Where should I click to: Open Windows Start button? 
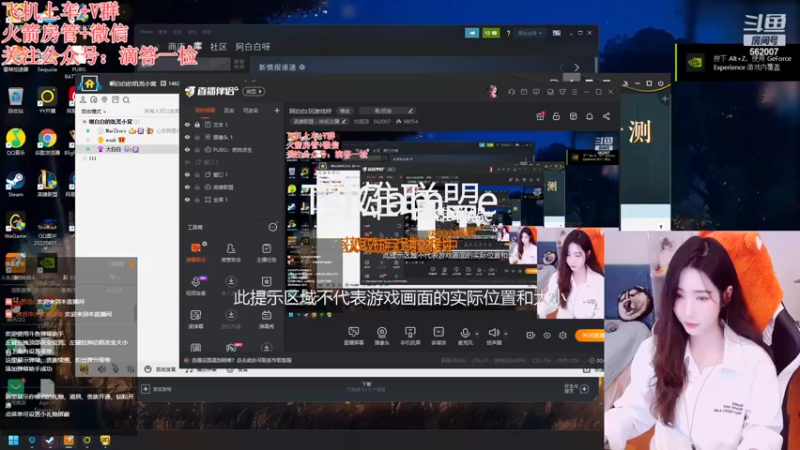[x=13, y=440]
